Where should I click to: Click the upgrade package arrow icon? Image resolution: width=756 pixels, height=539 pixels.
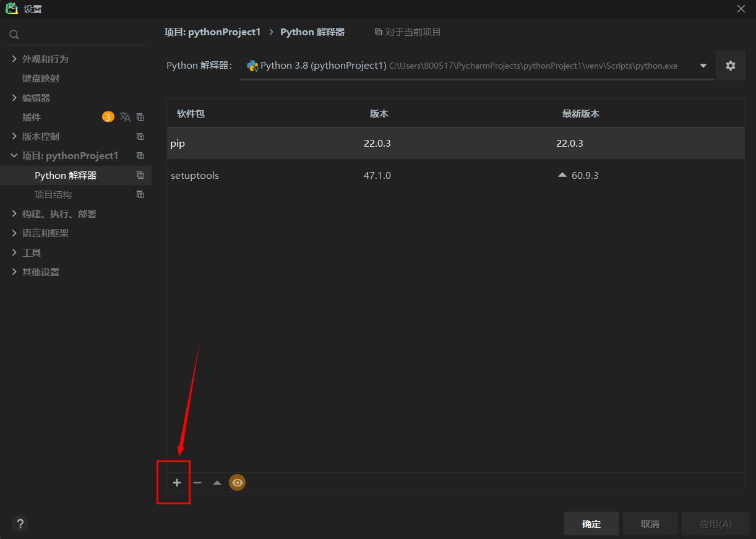tap(217, 483)
